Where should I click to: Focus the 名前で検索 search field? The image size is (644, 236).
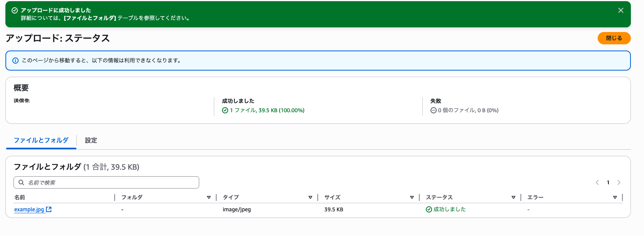[106, 182]
